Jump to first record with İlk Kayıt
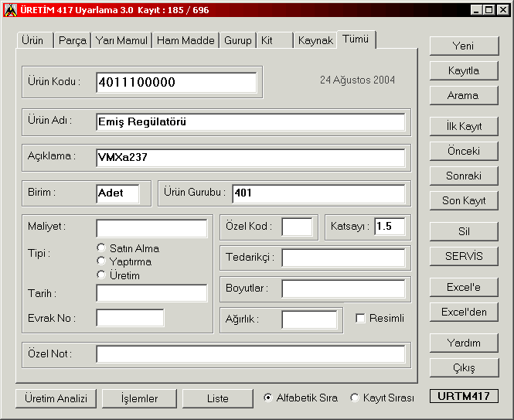 [x=464, y=126]
